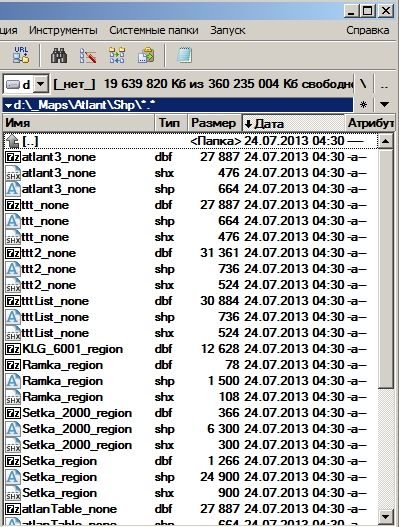Click the KLG_6001_region dbf icon

(x=13, y=349)
